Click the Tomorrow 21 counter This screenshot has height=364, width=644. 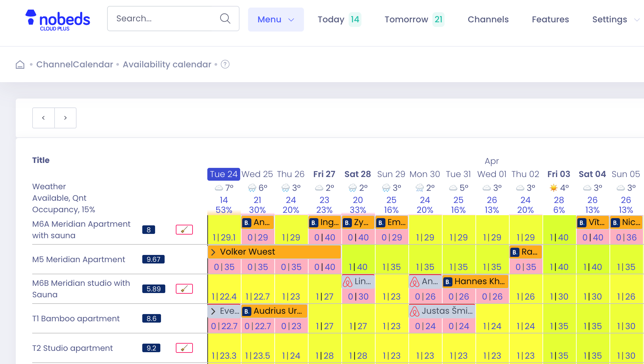(x=414, y=19)
